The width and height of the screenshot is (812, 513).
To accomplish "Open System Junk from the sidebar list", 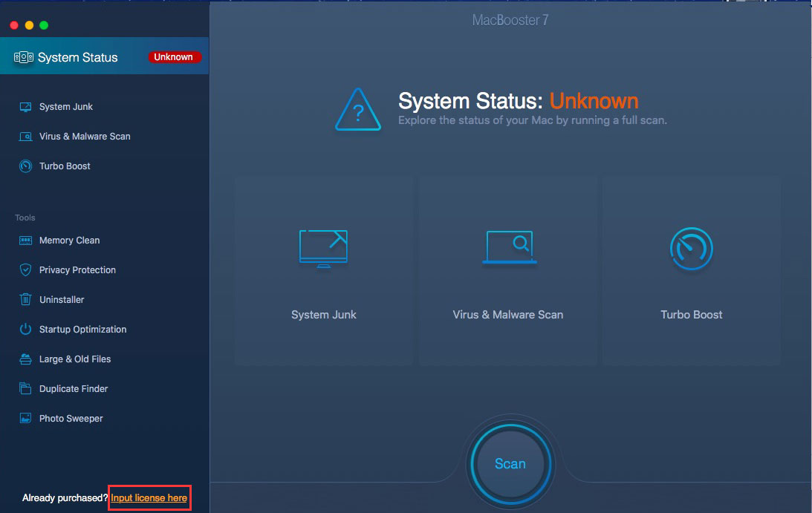I will [66, 107].
